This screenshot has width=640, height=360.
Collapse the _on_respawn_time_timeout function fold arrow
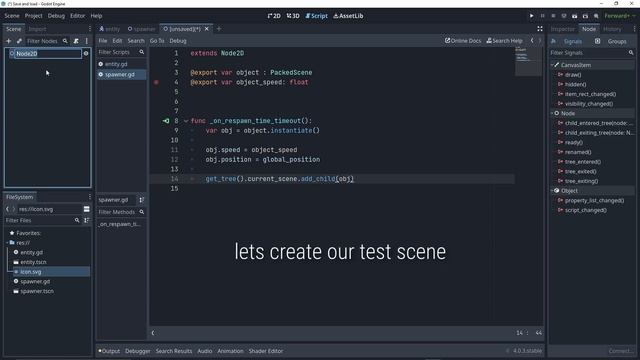[186, 121]
